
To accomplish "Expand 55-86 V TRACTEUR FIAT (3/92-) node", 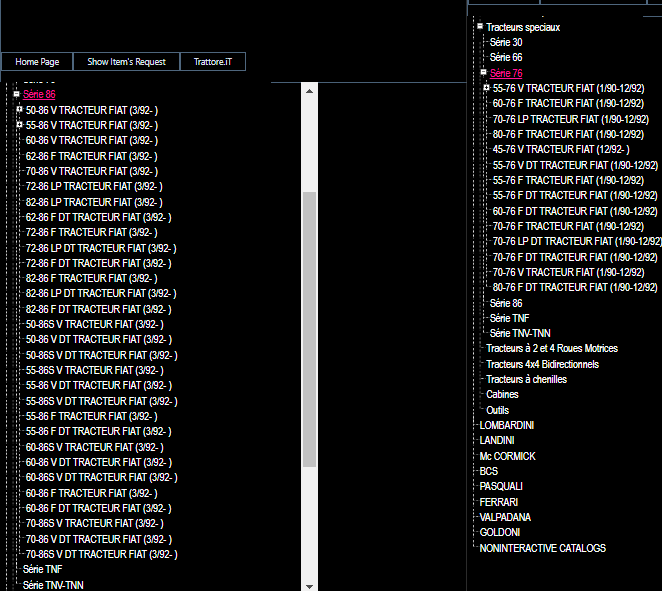I will tap(19, 125).
